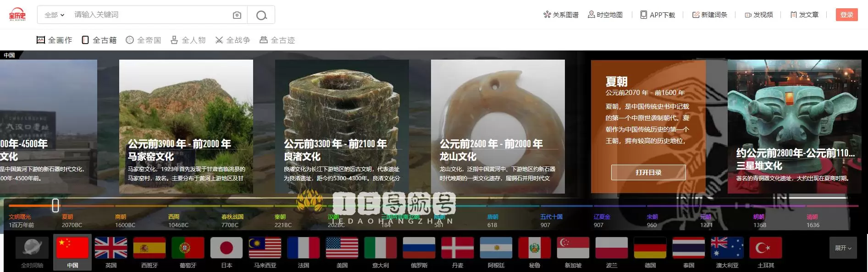Expand the country list with 展开
This screenshot has height=272, width=868.
tap(843, 248)
